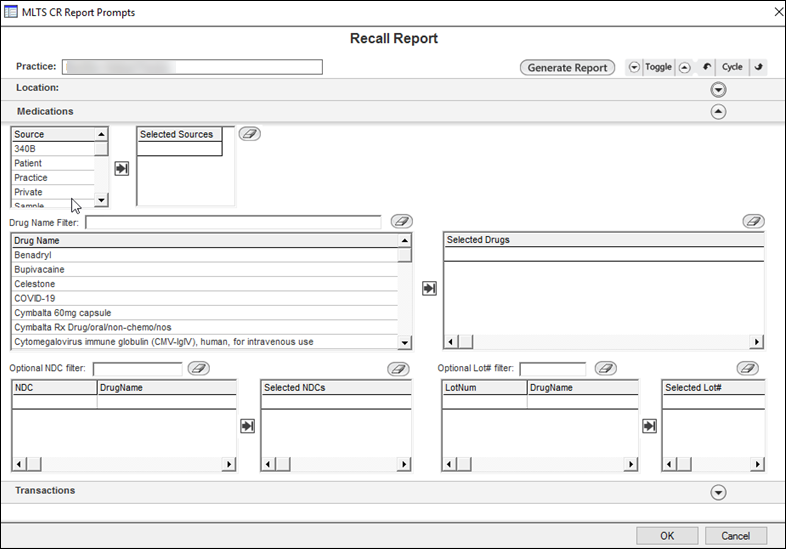Click the Source column header
This screenshot has width=786, height=549.
point(53,134)
